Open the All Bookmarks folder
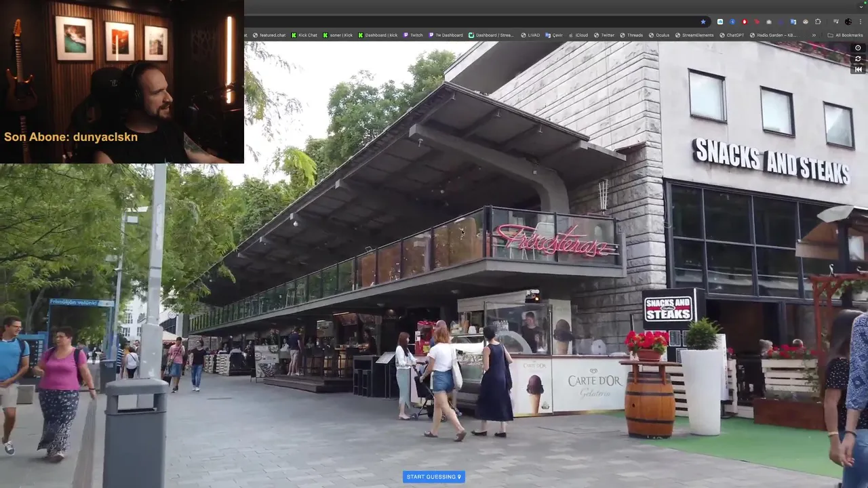Screen dimensions: 868x488 pyautogui.click(x=846, y=35)
